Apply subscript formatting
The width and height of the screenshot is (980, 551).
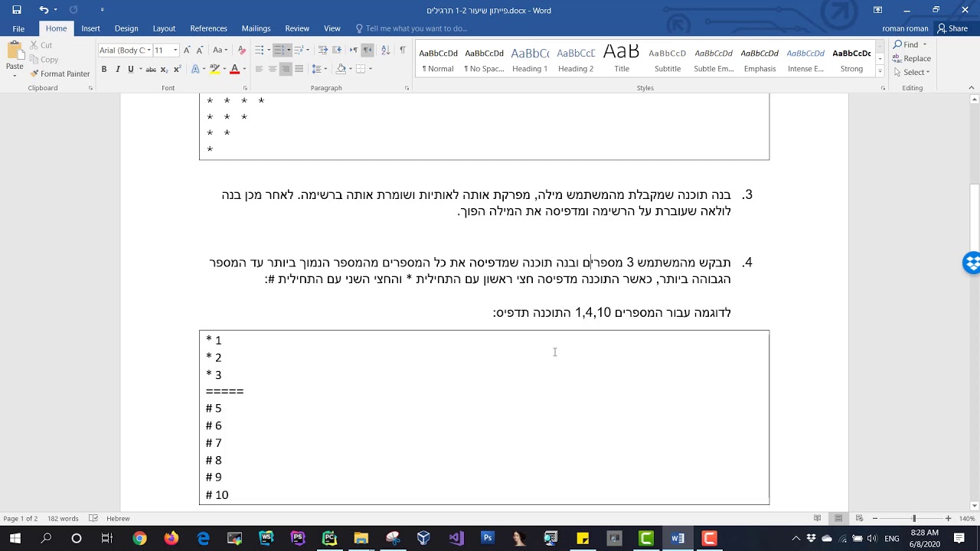(x=164, y=69)
